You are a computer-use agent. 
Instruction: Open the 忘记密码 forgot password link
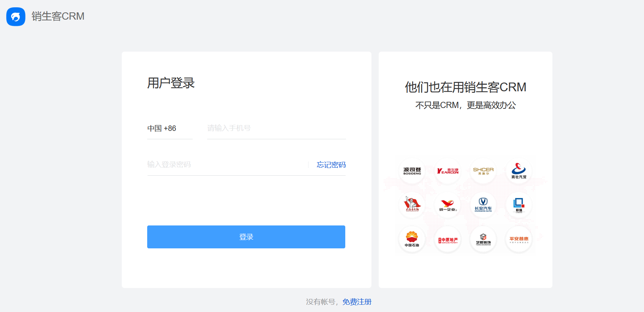tap(331, 165)
